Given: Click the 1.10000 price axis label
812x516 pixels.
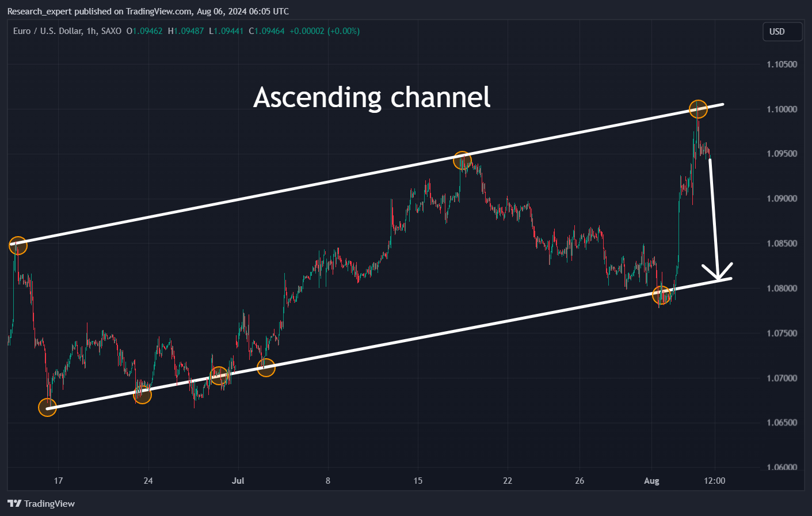Looking at the screenshot, I should 782,109.
